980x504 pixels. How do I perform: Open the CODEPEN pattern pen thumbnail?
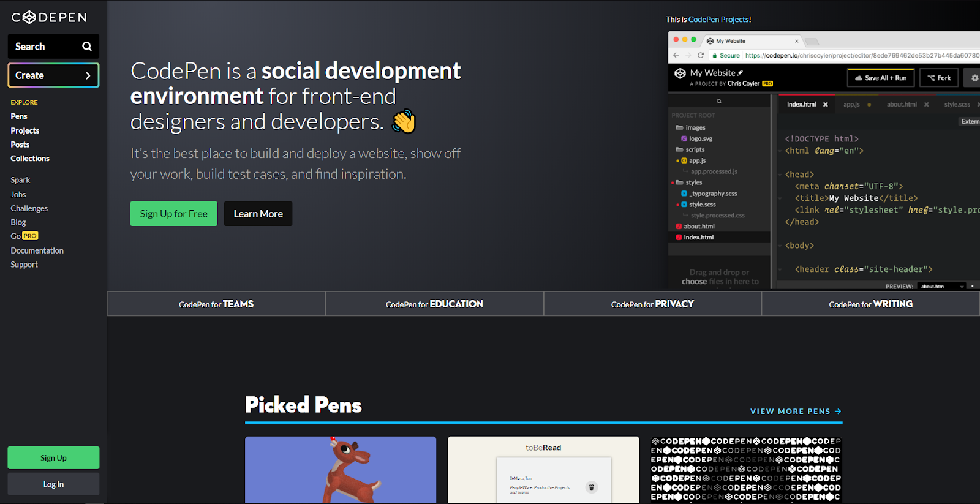tap(746, 470)
